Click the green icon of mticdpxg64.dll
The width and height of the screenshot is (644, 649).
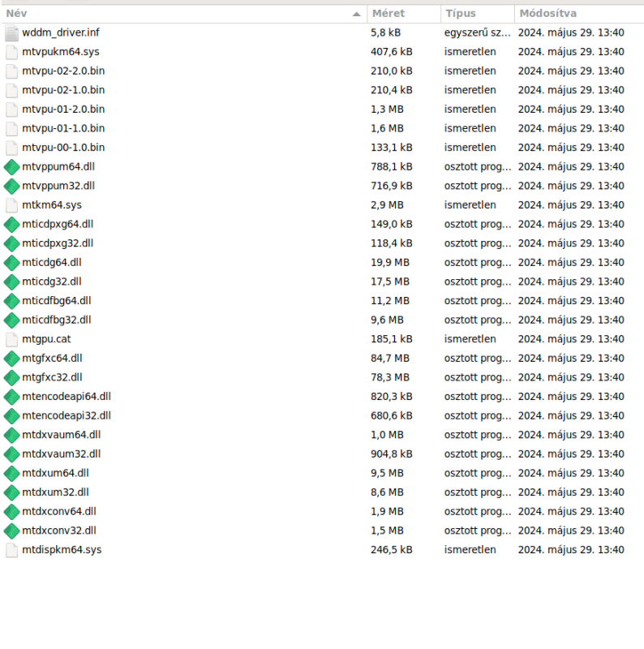click(x=11, y=225)
